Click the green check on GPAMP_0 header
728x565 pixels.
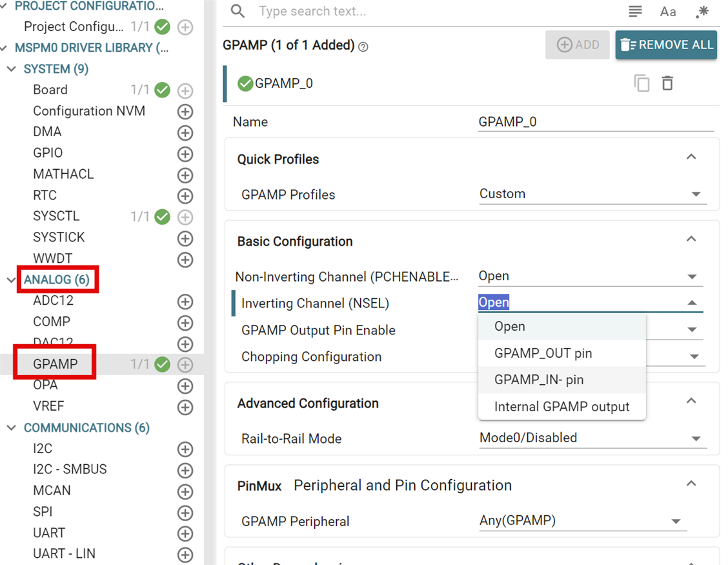245,84
